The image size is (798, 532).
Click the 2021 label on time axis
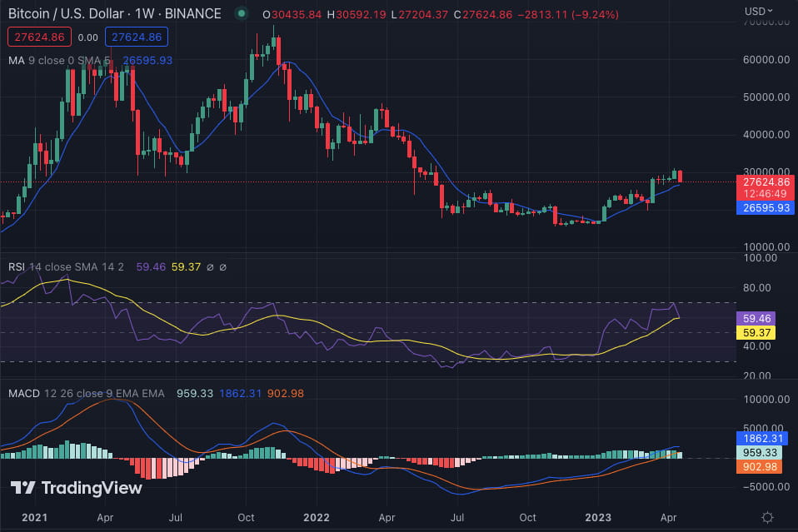[x=34, y=518]
